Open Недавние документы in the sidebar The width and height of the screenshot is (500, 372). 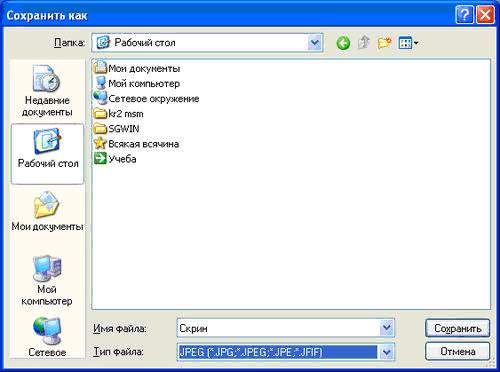[x=47, y=91]
